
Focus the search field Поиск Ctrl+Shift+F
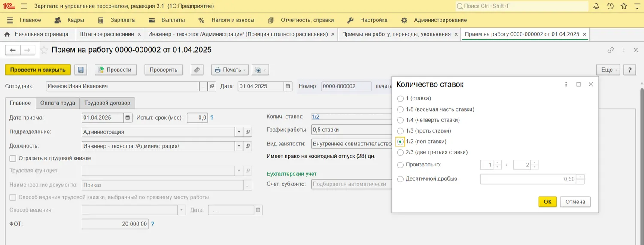pos(522,6)
